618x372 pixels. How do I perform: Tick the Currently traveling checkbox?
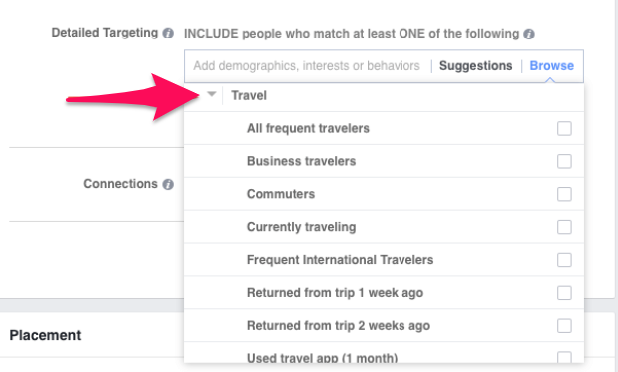(x=564, y=227)
